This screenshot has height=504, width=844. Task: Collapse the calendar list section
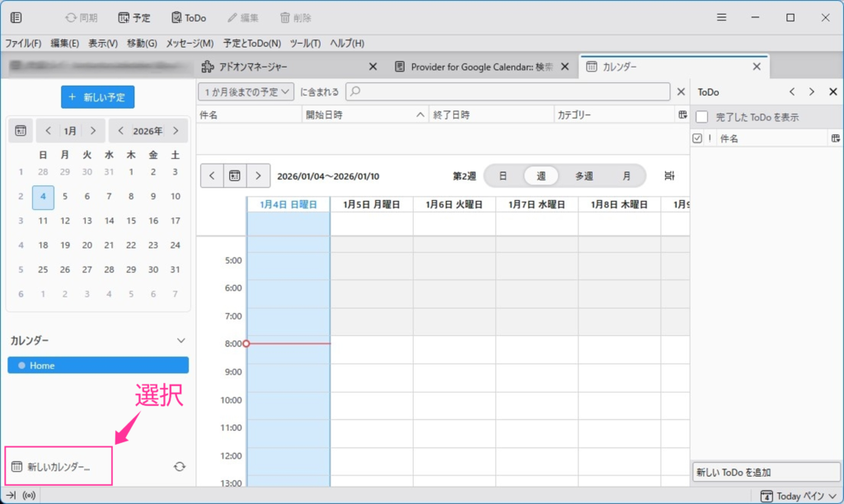(181, 340)
